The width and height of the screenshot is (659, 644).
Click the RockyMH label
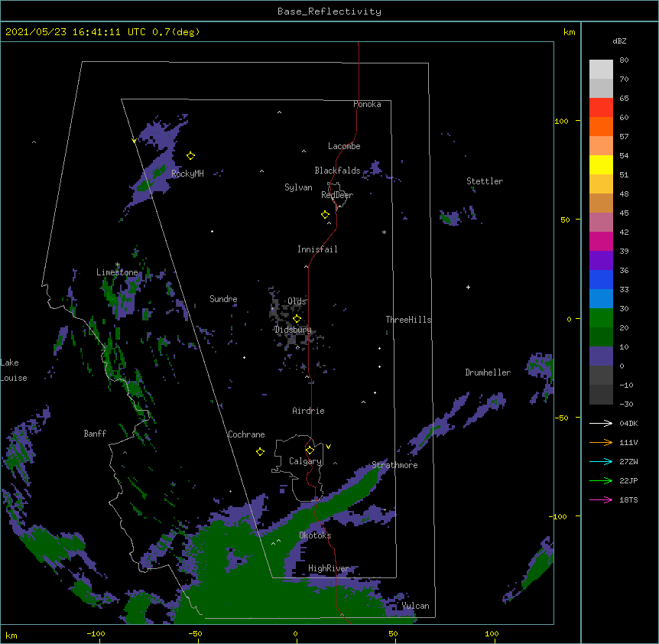187,174
